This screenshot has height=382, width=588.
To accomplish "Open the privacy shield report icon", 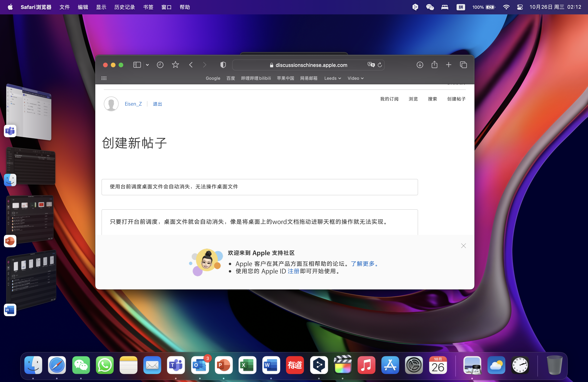I will click(223, 65).
